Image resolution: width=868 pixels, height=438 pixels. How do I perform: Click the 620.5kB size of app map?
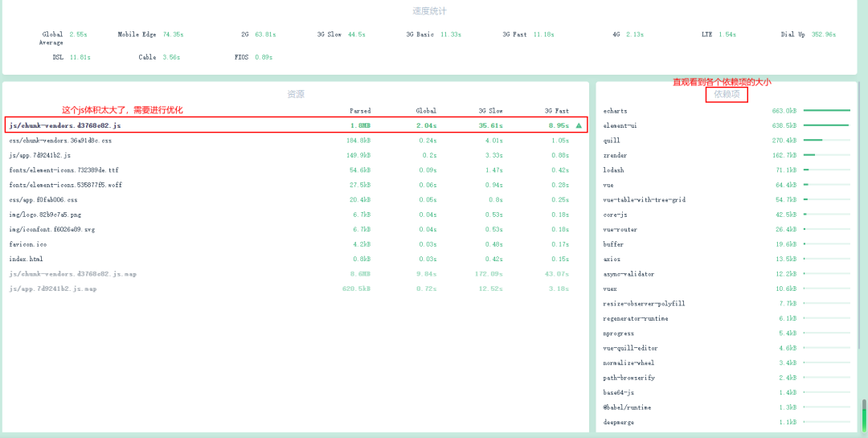pyautogui.click(x=357, y=289)
